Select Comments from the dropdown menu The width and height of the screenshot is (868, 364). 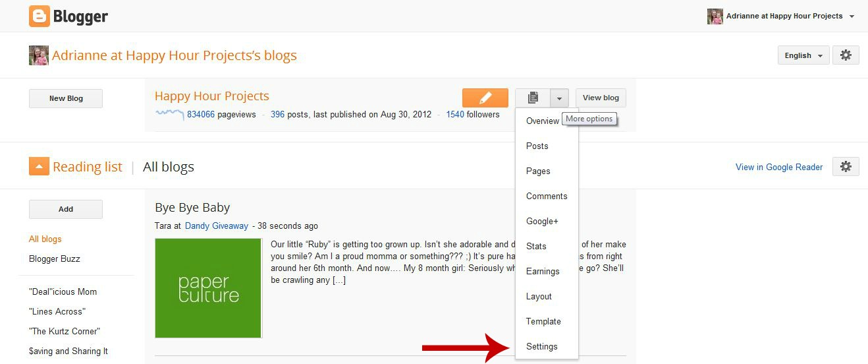pyautogui.click(x=547, y=197)
